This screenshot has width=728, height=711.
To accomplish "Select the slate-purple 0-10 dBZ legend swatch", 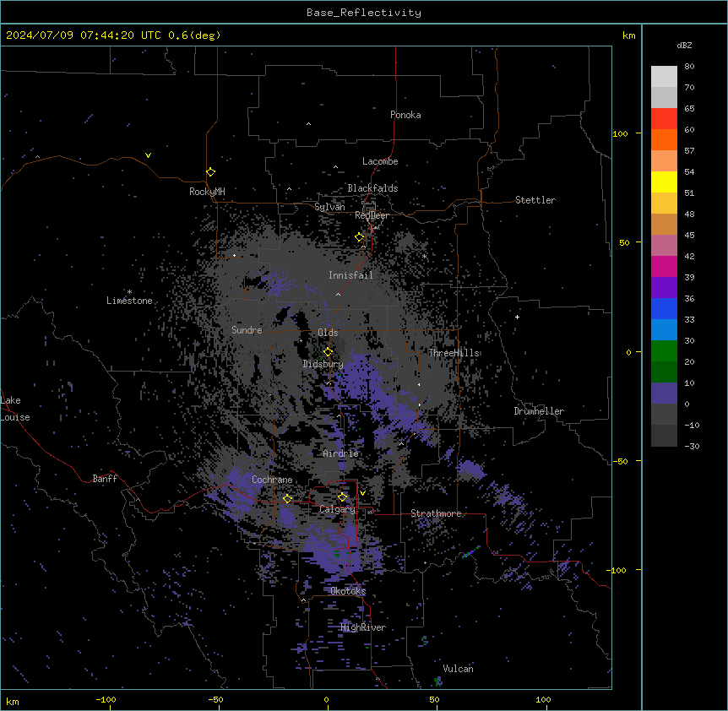I will 664,393.
